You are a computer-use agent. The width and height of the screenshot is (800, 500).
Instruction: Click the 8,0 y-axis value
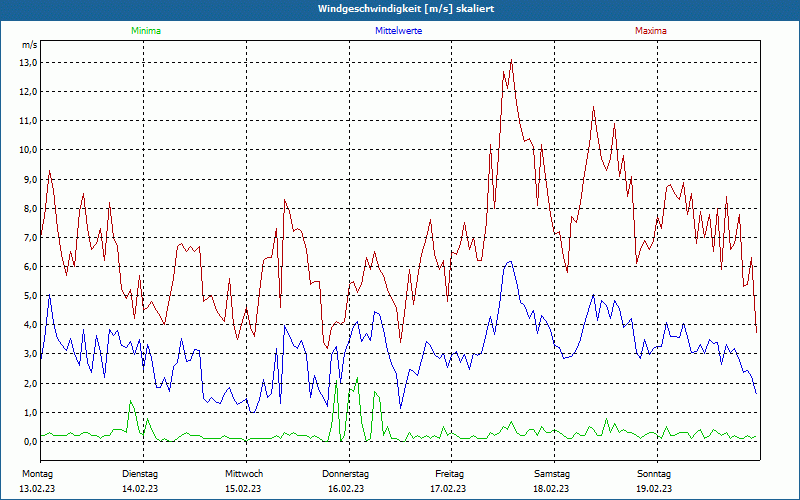pos(30,209)
